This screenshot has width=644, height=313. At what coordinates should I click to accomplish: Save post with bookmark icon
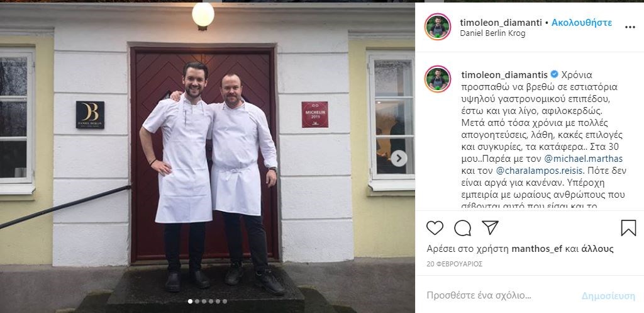click(628, 228)
